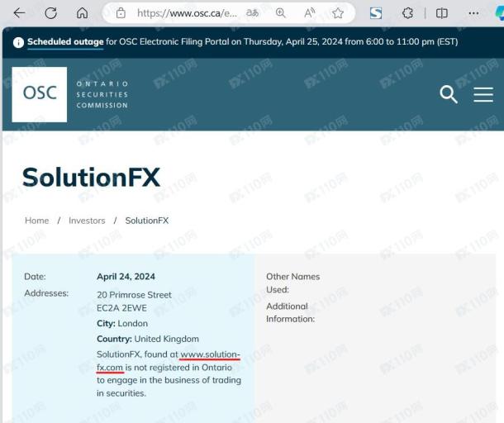This screenshot has width=504, height=423.
Task: Open the browser extensions puzzle icon
Action: (407, 13)
